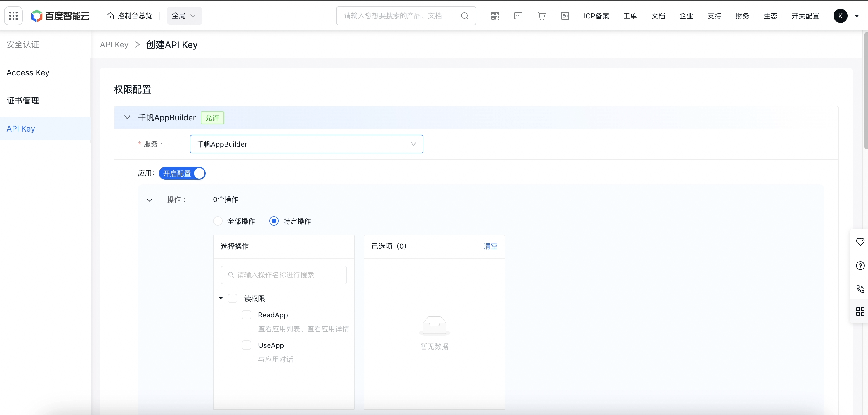Image resolution: width=868 pixels, height=415 pixels.
Task: Switch language with the En icon
Action: click(565, 16)
